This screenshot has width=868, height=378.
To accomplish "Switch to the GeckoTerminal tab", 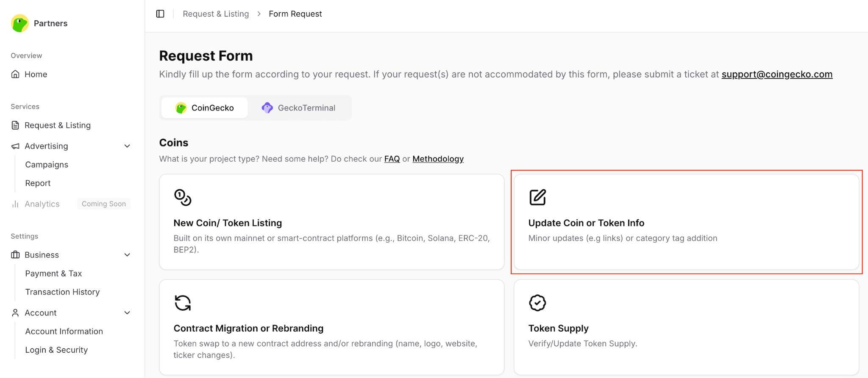I will [298, 108].
